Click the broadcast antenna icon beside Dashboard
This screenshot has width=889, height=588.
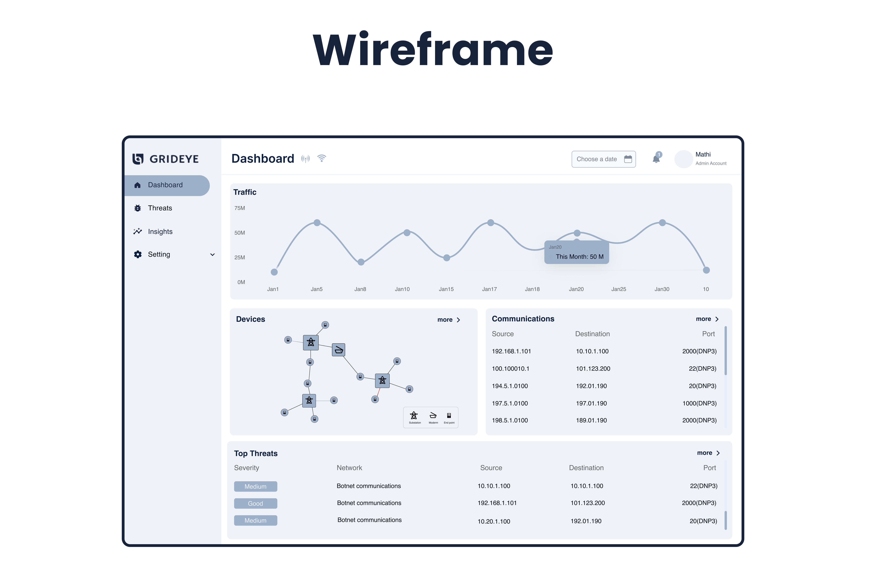305,159
